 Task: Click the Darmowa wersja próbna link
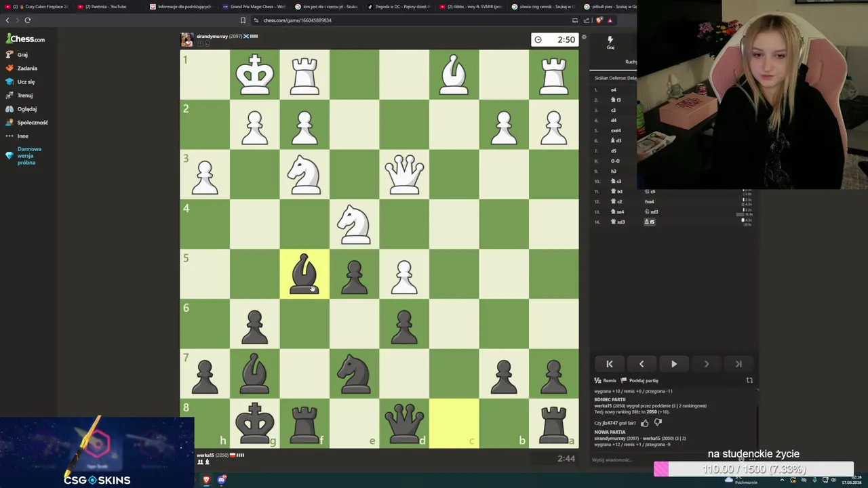point(29,156)
